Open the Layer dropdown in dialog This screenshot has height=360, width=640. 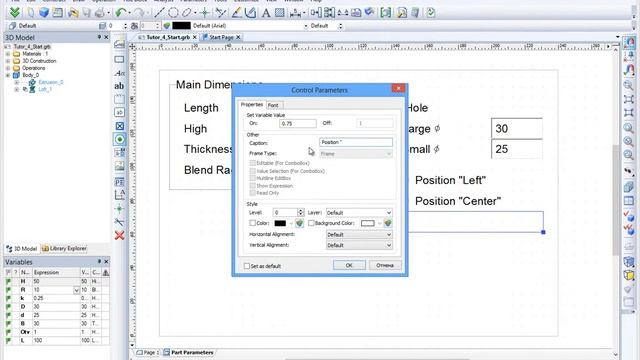359,213
